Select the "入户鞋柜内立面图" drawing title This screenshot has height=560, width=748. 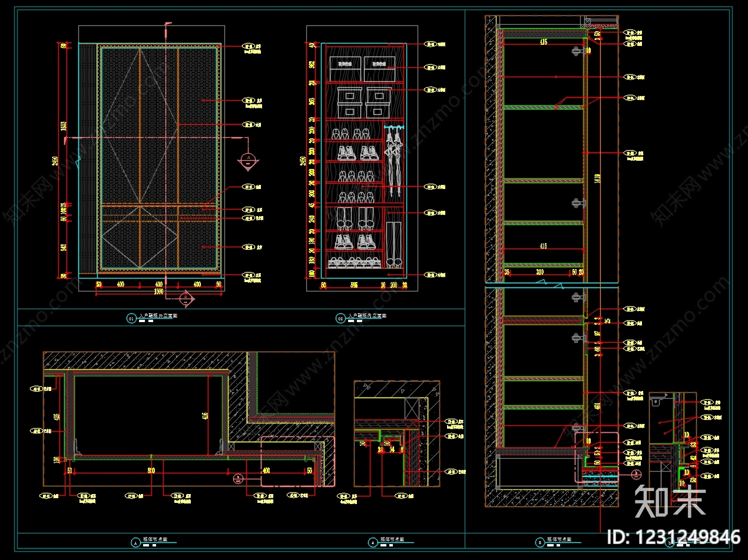pyautogui.click(x=367, y=316)
